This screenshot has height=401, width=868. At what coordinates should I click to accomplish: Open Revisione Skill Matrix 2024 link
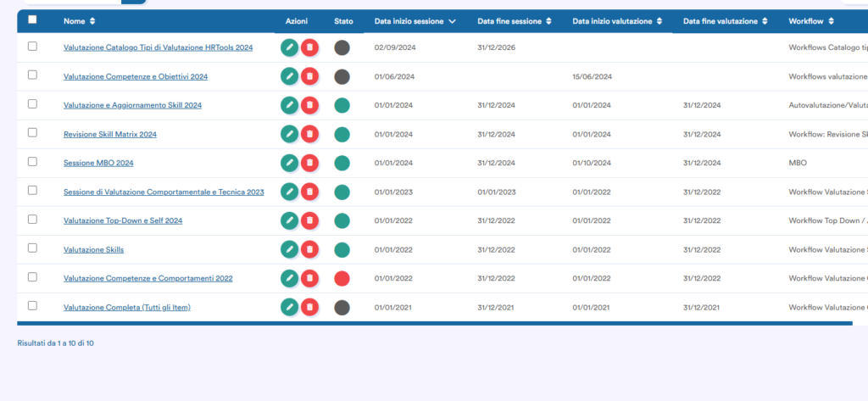(110, 134)
